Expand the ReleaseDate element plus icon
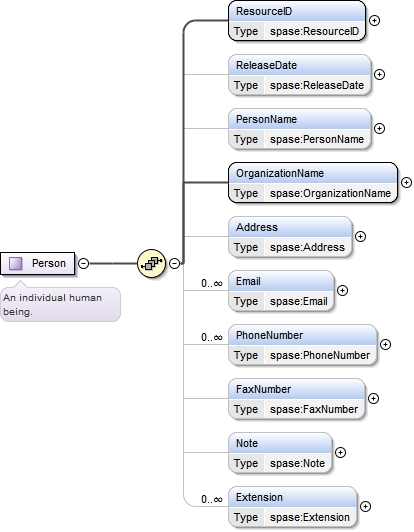Viewport: 414px width, 532px height. click(x=379, y=75)
